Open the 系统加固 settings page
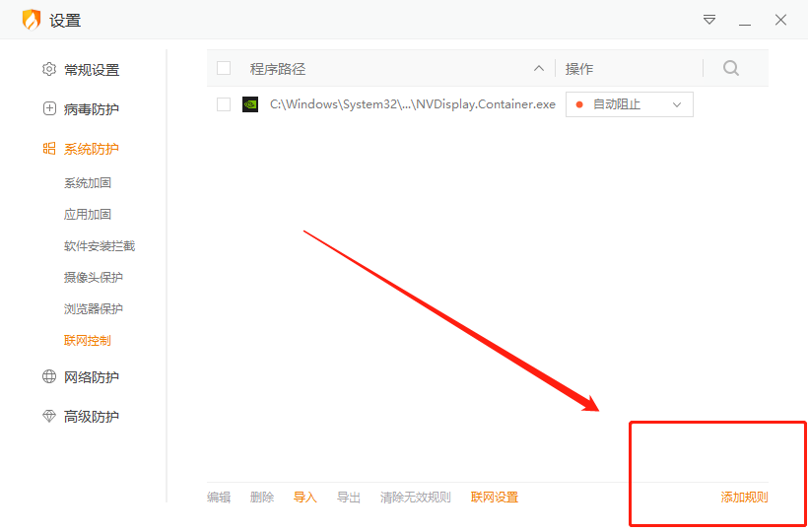 [88, 183]
